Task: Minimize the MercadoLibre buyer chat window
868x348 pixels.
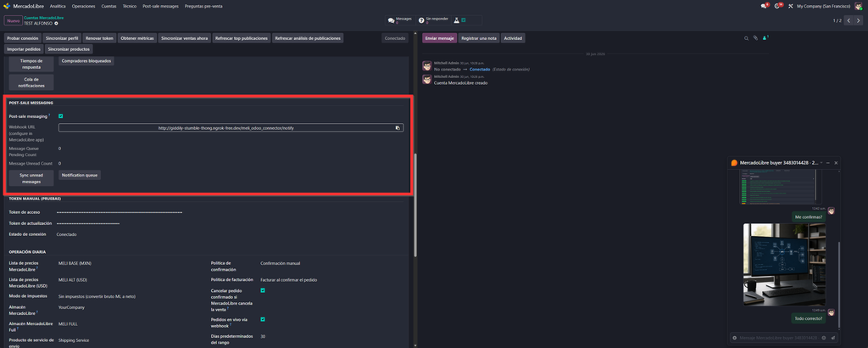Action: pos(828,163)
